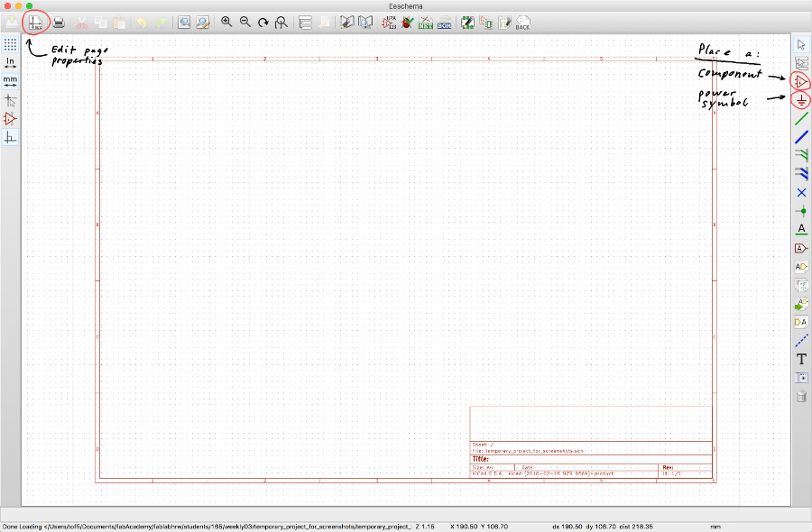Click the copy icon in top toolbar

[100, 23]
